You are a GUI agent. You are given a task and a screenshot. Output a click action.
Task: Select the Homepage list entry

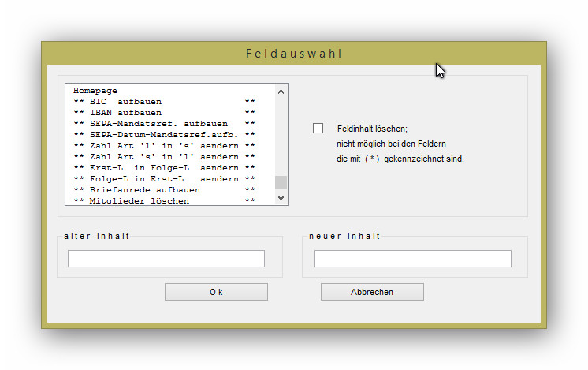pyautogui.click(x=95, y=91)
